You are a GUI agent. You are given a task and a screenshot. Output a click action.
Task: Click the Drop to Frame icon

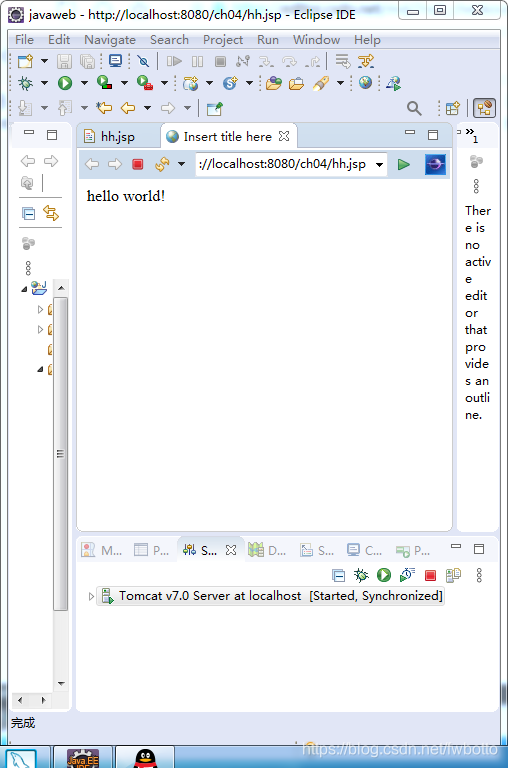(x=342, y=61)
